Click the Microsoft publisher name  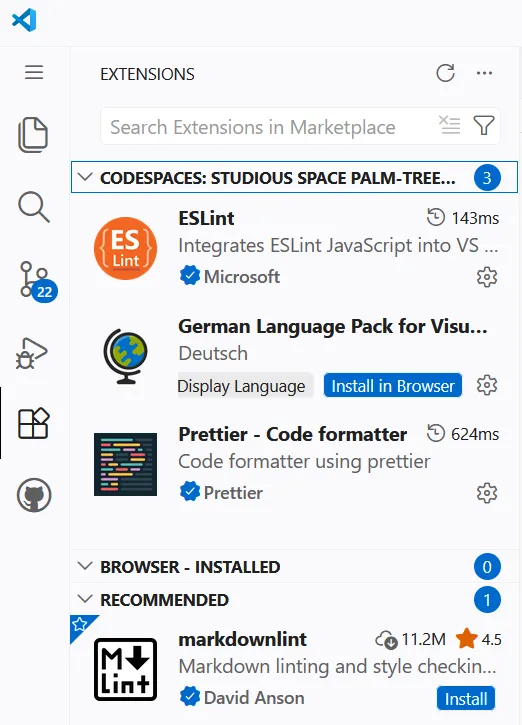pyautogui.click(x=242, y=276)
